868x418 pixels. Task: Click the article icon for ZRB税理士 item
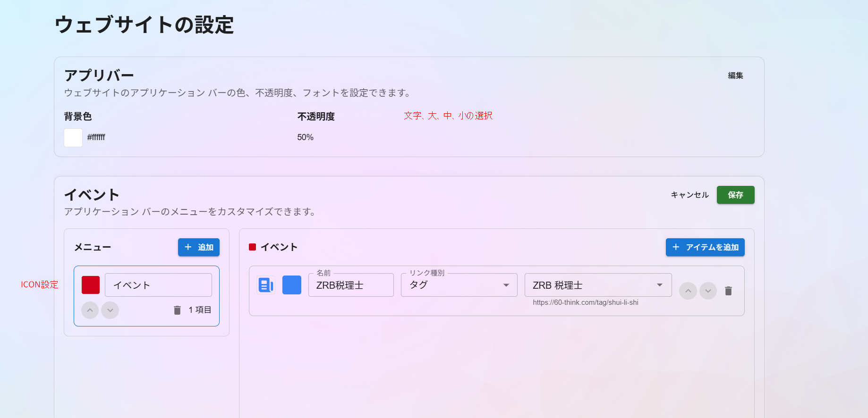tap(266, 285)
